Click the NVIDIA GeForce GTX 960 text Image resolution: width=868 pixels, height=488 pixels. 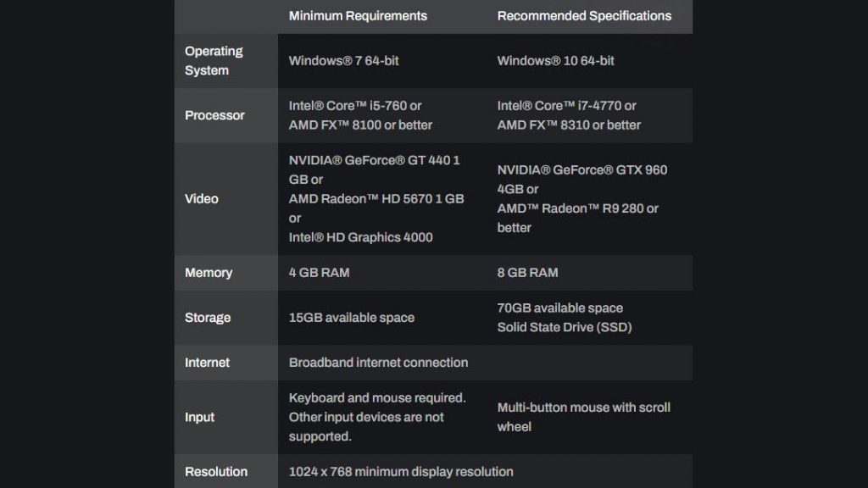pos(581,170)
